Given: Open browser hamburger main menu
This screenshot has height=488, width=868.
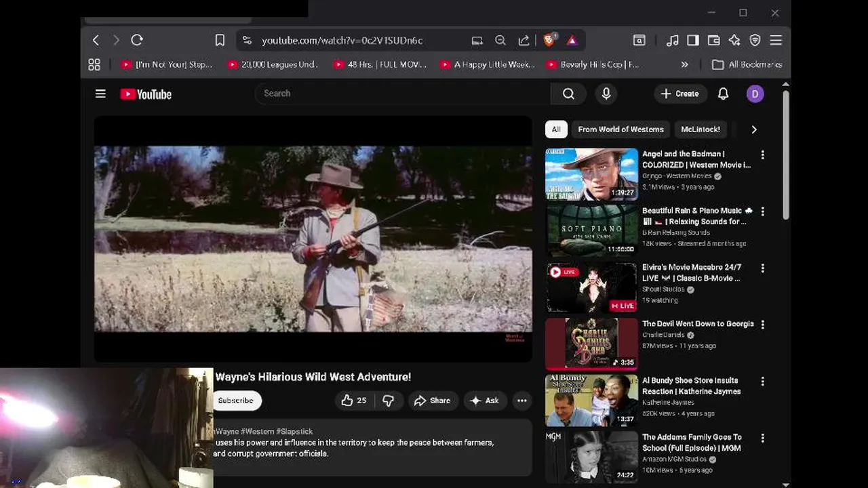Looking at the screenshot, I should tap(776, 41).
